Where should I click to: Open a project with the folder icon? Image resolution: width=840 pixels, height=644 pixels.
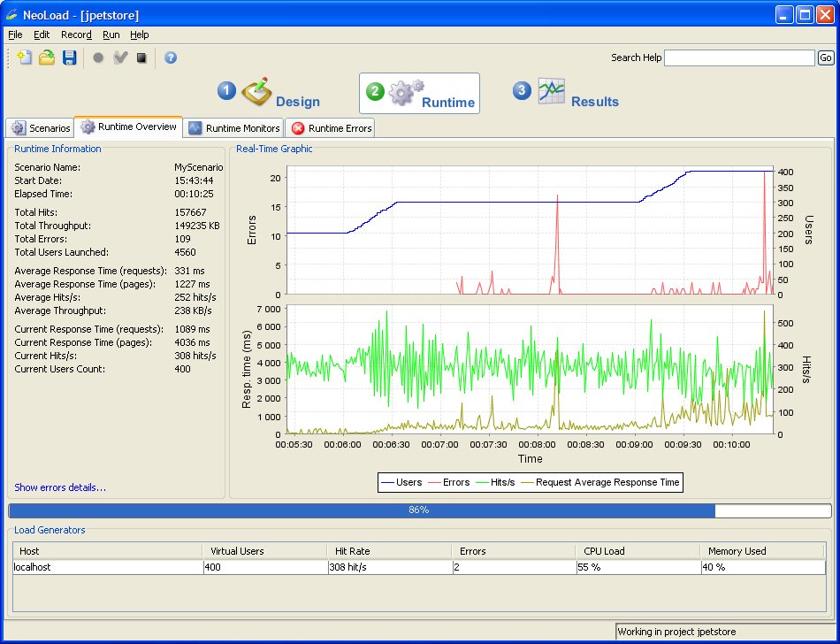coord(47,57)
